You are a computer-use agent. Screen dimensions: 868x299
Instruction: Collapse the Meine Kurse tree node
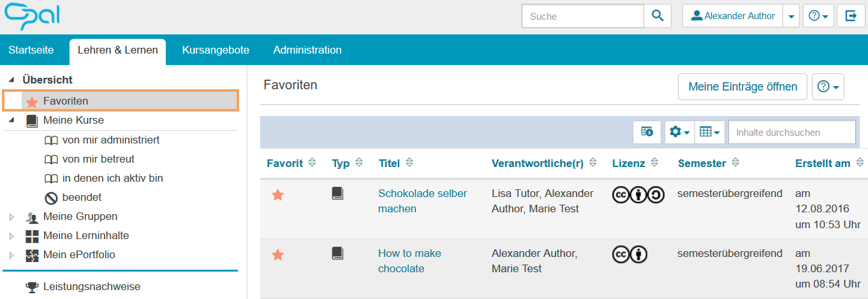[11, 120]
